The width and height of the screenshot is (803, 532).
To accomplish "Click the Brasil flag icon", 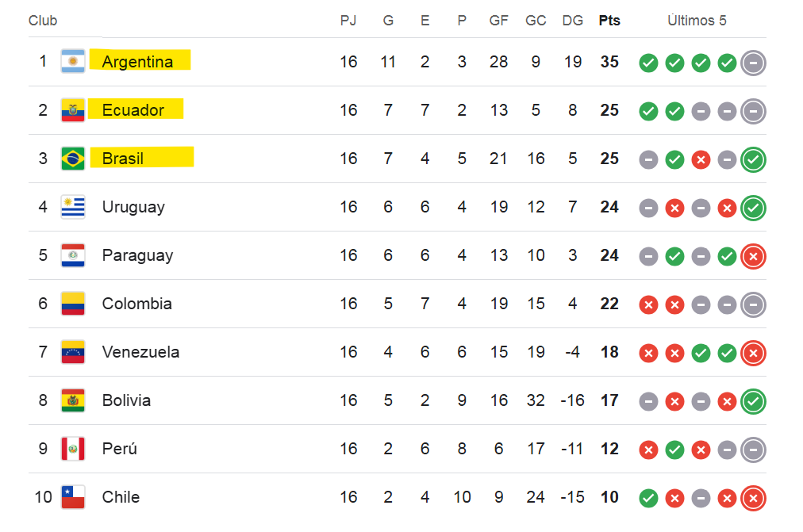I will pos(73,159).
